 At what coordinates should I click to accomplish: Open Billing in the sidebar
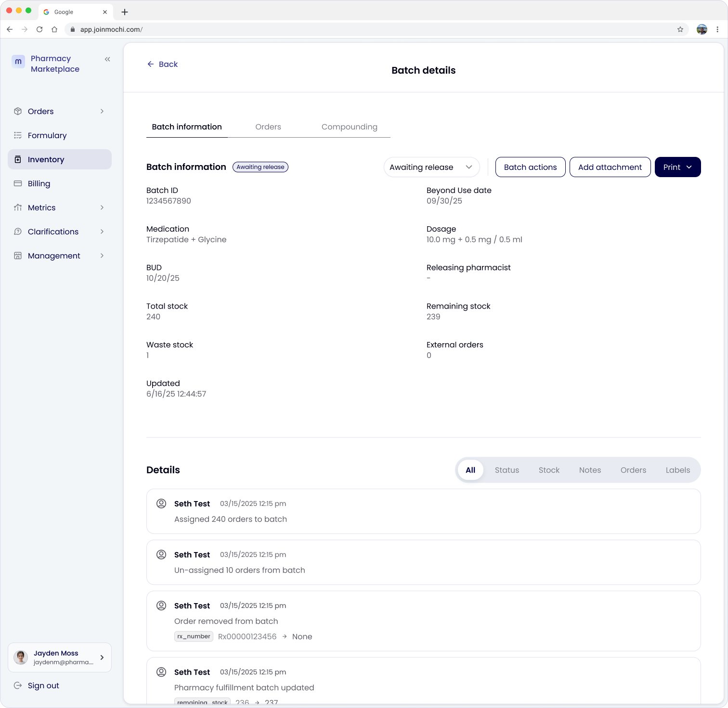[x=60, y=183]
